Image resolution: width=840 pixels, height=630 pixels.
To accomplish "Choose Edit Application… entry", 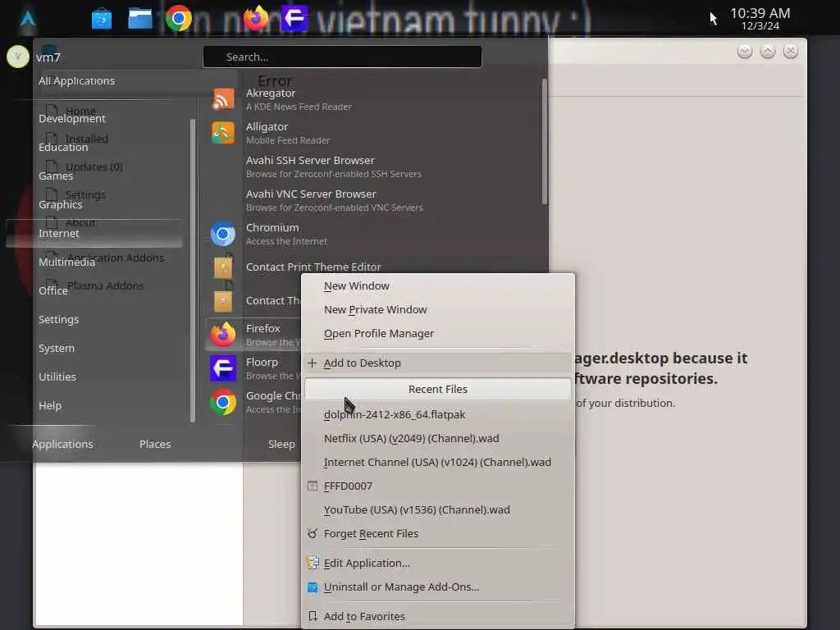I will [x=438, y=563].
